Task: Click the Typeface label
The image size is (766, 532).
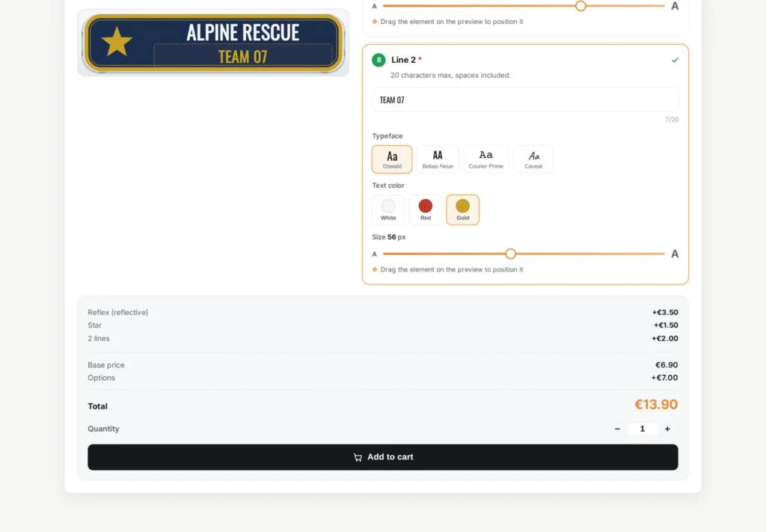Action: (387, 136)
